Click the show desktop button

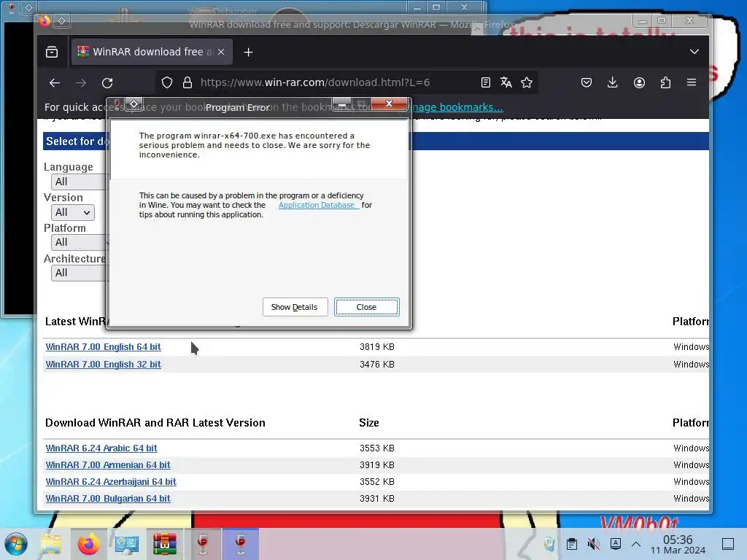[x=728, y=544]
